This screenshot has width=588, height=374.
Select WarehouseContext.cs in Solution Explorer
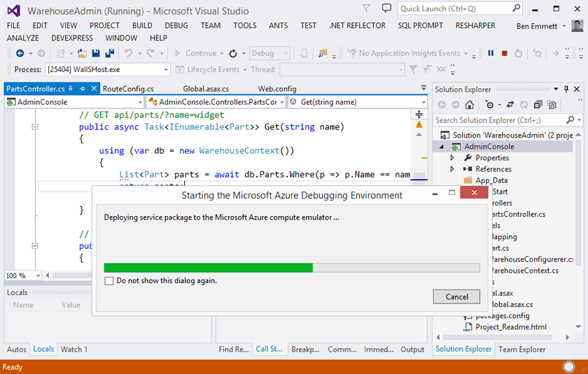pos(524,271)
